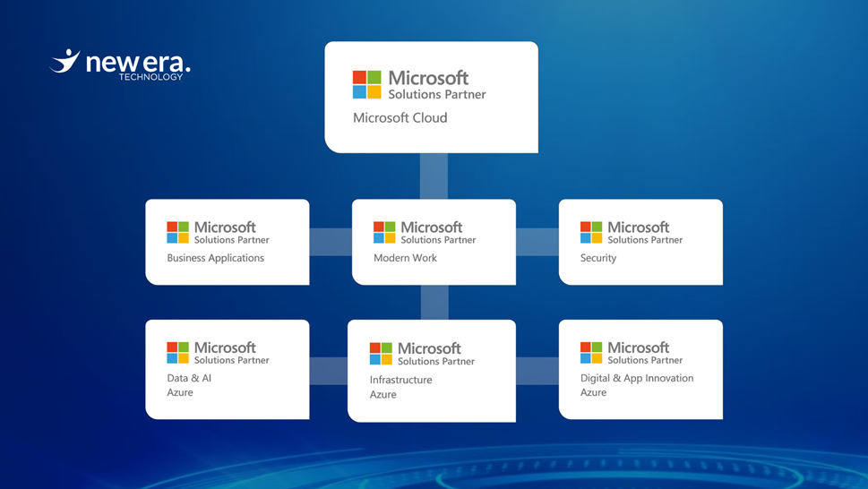Click 'Azure' under Infrastructure
This screenshot has width=868, height=489.
[x=383, y=394]
